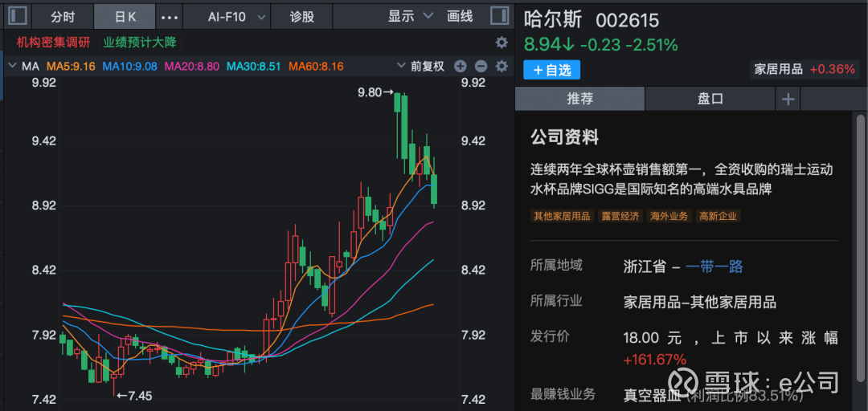Viewport: 868px width, 411px height.
Task: Select the 画线 drawing tool
Action: pyautogui.click(x=460, y=16)
